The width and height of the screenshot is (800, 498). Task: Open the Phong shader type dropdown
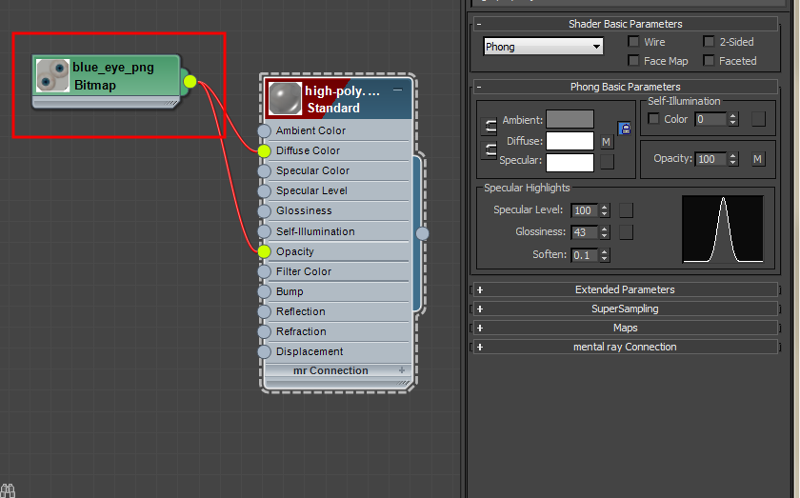coord(543,46)
